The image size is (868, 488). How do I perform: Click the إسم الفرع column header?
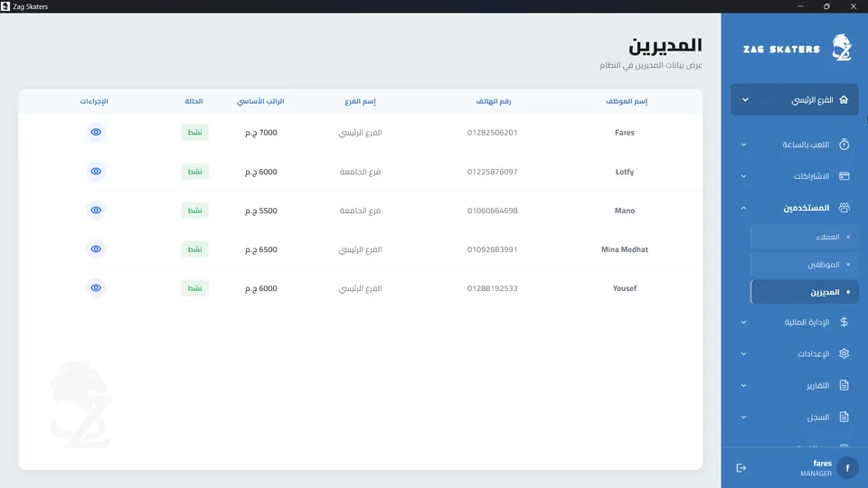click(360, 101)
